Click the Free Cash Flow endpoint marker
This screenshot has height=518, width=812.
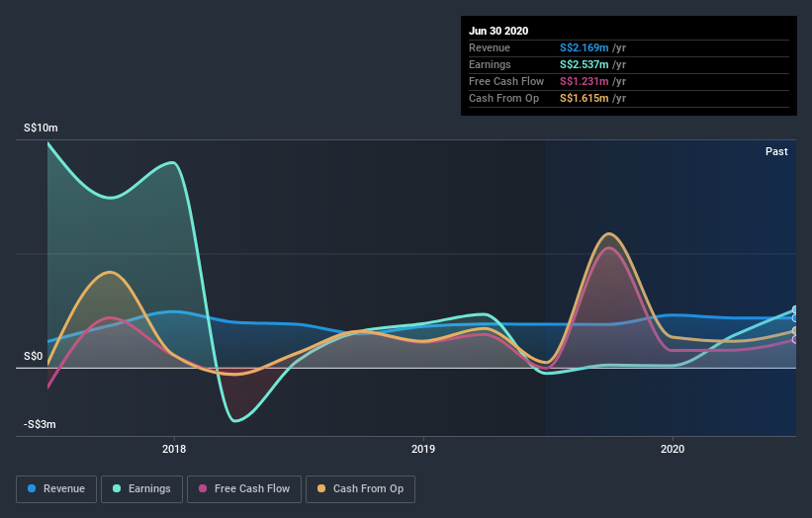coord(795,339)
